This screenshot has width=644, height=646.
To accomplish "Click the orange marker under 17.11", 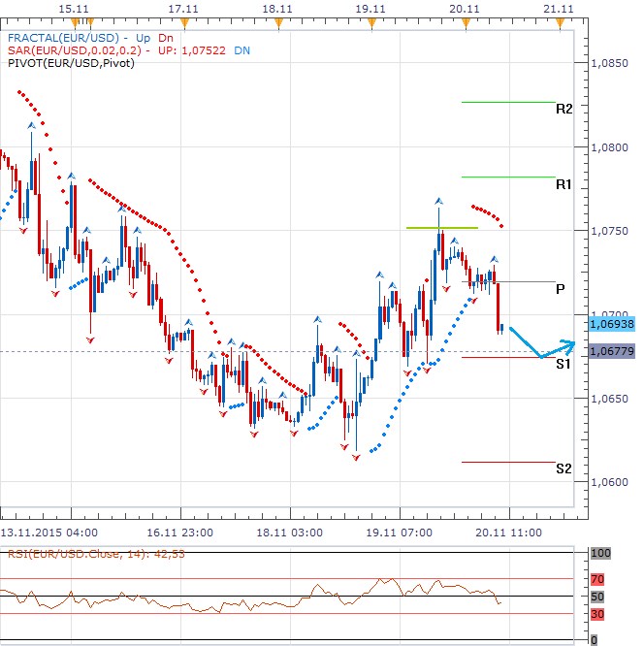I will pos(181,23).
